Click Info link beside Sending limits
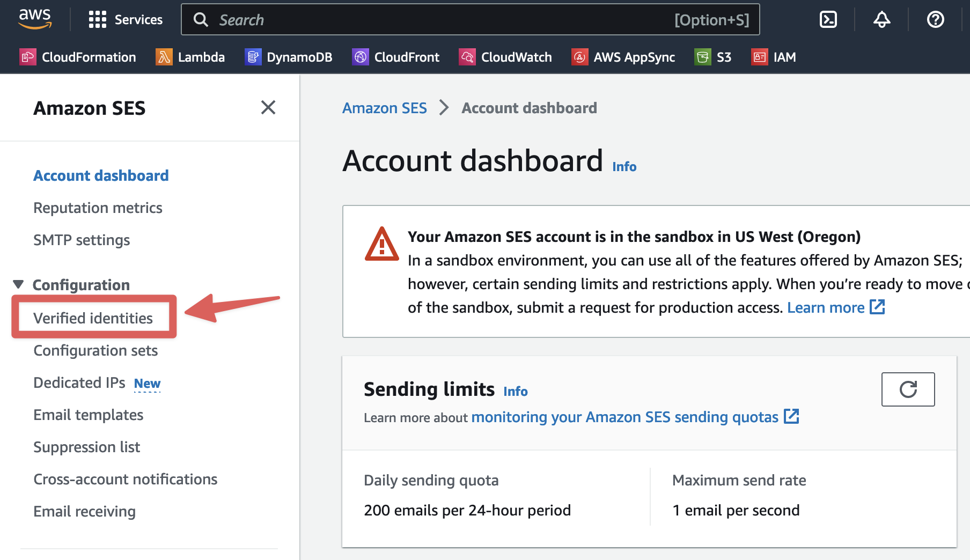970x560 pixels. (516, 392)
